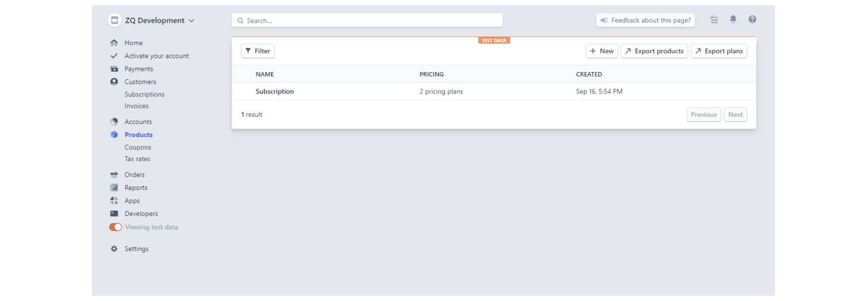
Task: Open Apps in the sidebar
Action: (x=132, y=201)
